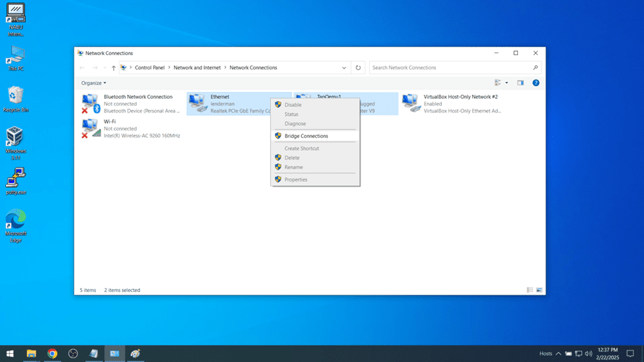Open File Explorer from the taskbar
This screenshot has width=644, height=362.
pos(31,353)
